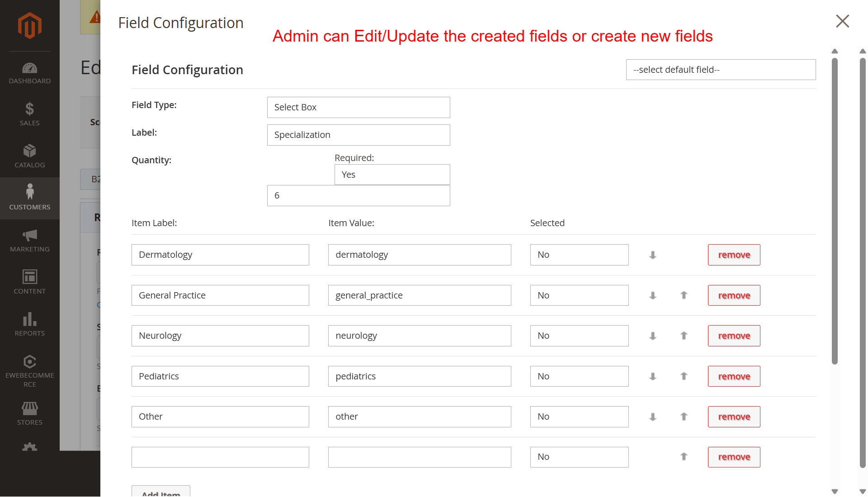The width and height of the screenshot is (868, 497).
Task: Remove the Pediatrics item row
Action: [734, 376]
